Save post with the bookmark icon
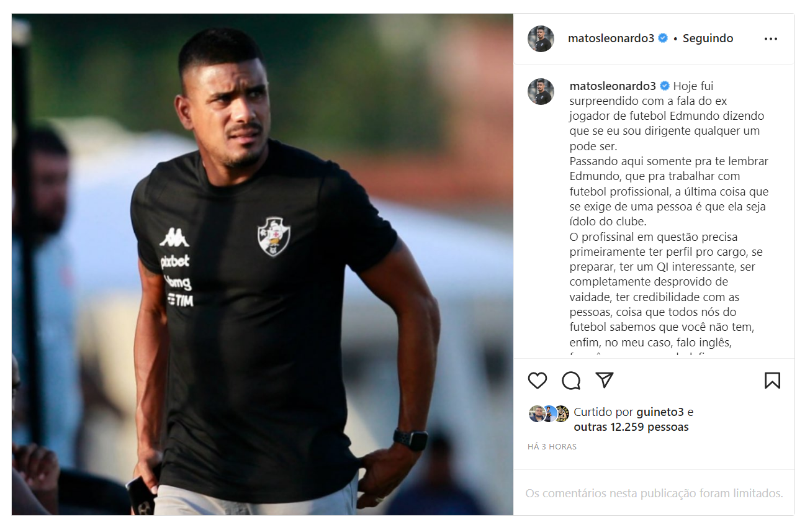This screenshot has width=810, height=532. pos(772,381)
